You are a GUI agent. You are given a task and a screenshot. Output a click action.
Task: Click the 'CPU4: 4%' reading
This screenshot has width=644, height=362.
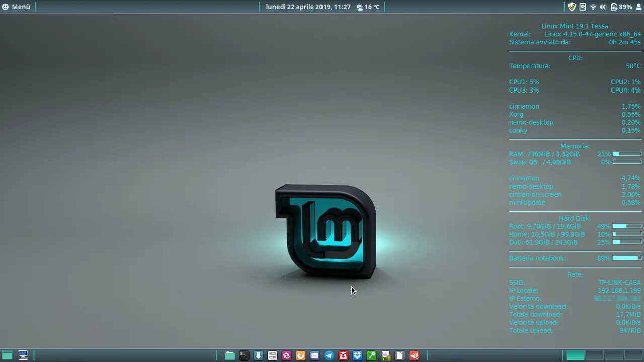tap(626, 90)
